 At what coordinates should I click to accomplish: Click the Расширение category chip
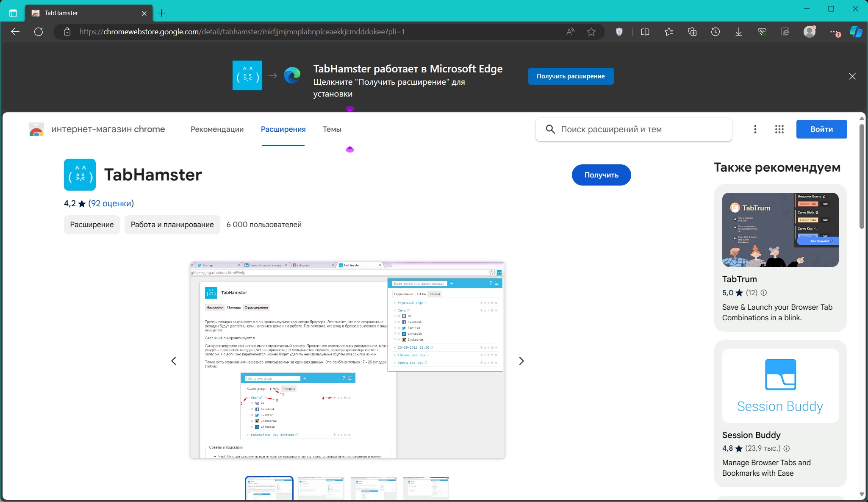pyautogui.click(x=92, y=225)
